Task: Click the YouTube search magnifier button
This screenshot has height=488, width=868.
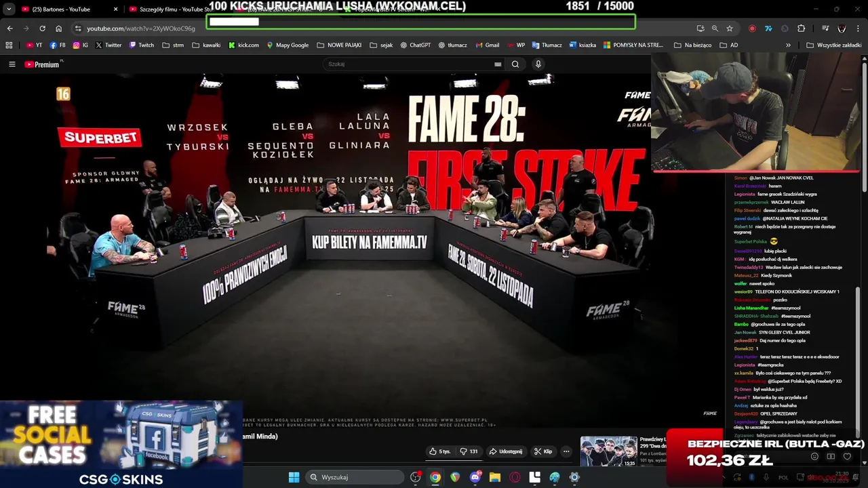Action: click(515, 64)
